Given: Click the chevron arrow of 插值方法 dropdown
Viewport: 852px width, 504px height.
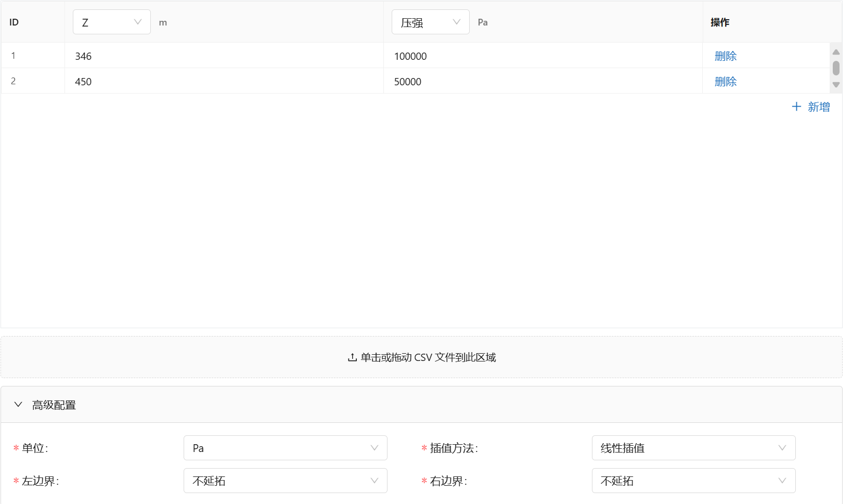Looking at the screenshot, I should click(x=782, y=448).
